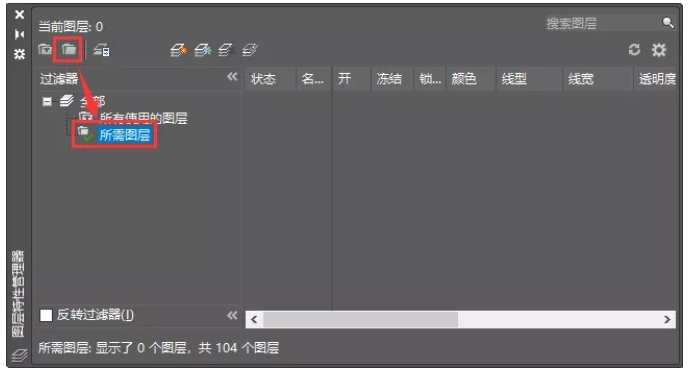Select the 全部 filter node
689x371 pixels.
[92, 102]
